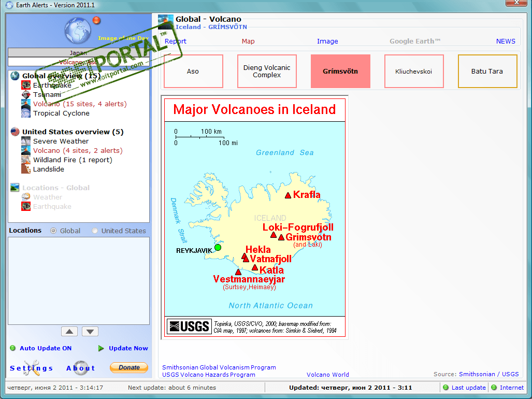
Task: Click the Locations - Global landscape icon
Action: tap(15, 187)
